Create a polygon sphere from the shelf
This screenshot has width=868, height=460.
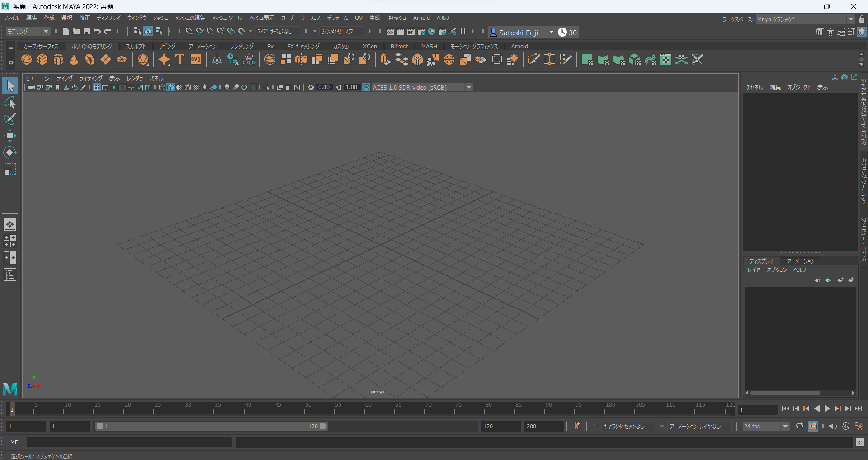click(x=26, y=59)
